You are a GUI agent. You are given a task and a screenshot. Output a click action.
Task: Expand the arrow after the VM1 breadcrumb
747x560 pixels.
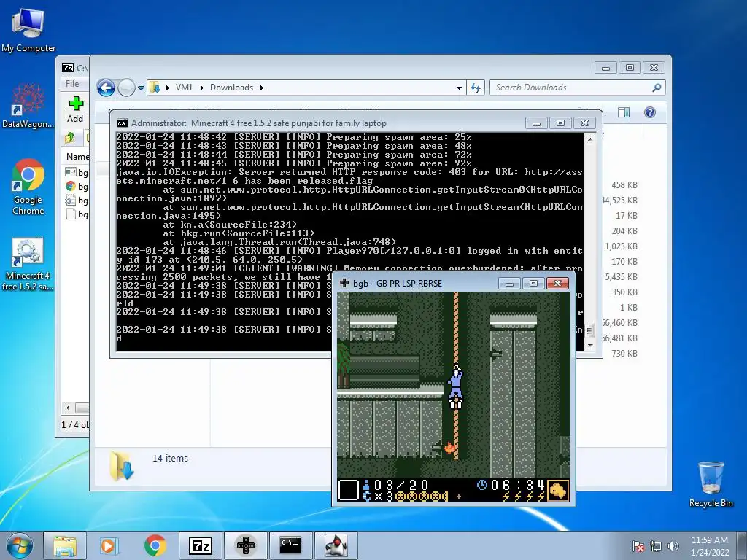(x=201, y=87)
